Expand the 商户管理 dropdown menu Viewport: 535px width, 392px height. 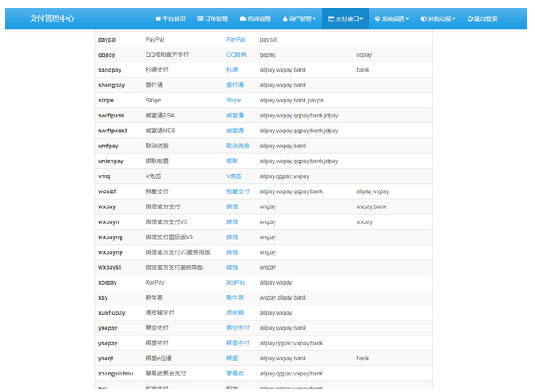pyautogui.click(x=300, y=17)
